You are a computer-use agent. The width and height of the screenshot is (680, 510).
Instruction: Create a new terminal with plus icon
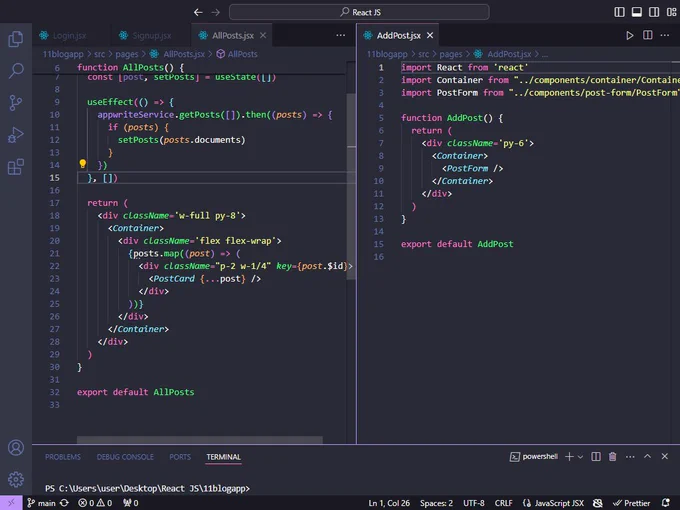[x=569, y=457]
